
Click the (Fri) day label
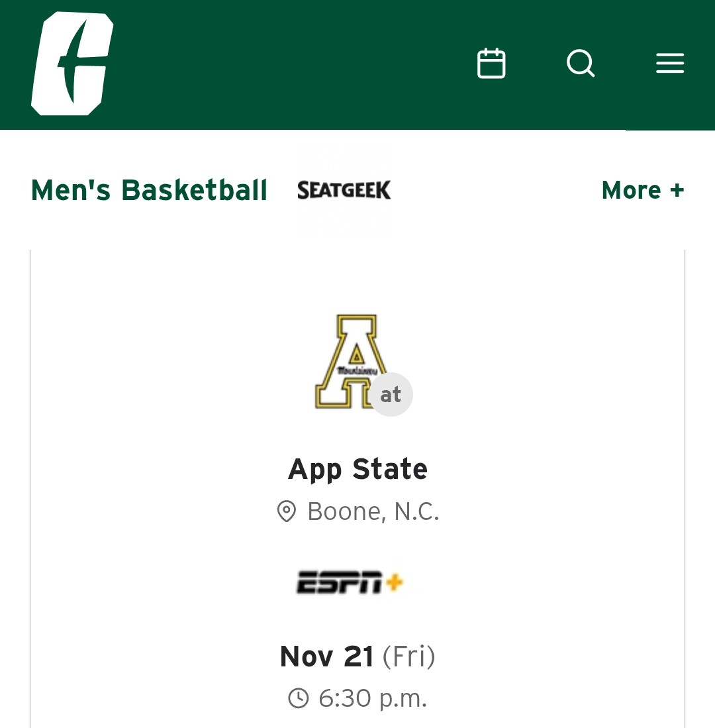[409, 657]
